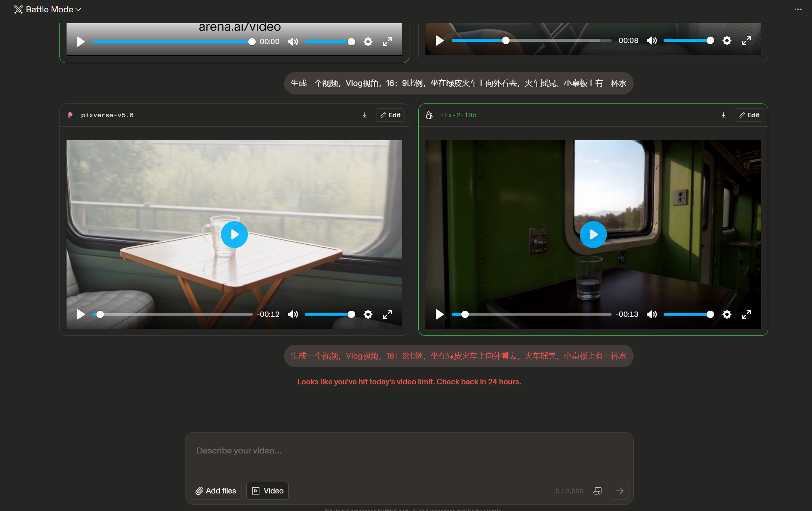Mute the ltx-2-19b video audio
812x511 pixels.
click(652, 315)
